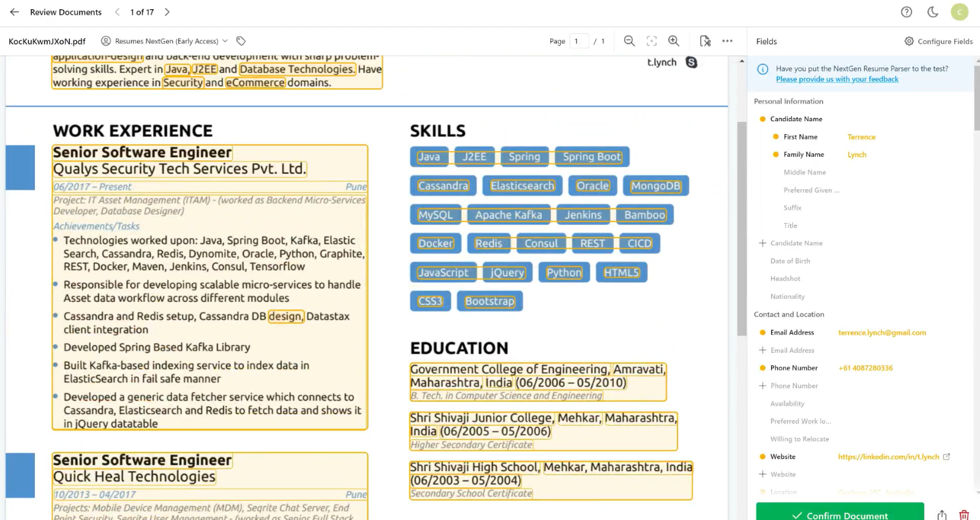Open Resumes NextGen workspace dropdown
980x520 pixels.
click(164, 41)
